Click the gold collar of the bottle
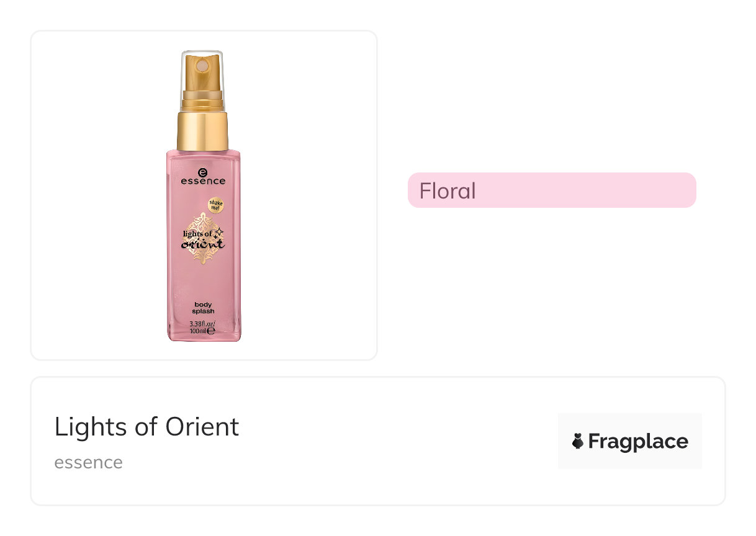 click(x=203, y=130)
